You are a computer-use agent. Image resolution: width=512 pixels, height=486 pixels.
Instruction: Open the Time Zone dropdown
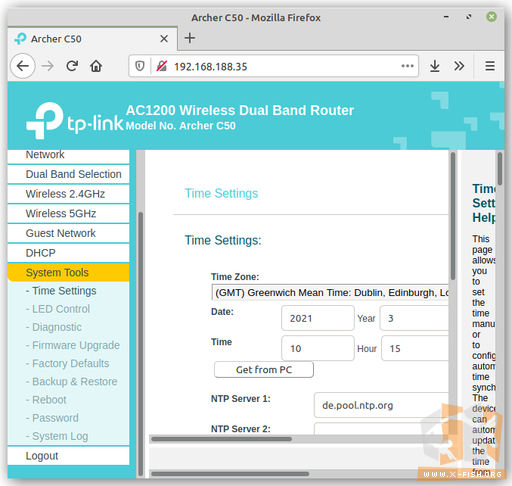(330, 292)
